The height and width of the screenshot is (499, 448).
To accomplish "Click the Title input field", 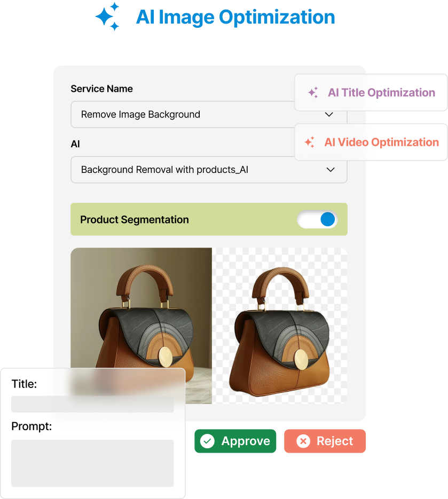I will 92,404.
